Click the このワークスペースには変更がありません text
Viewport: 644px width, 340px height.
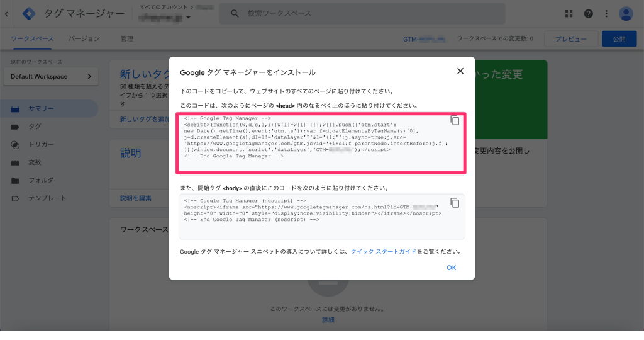click(327, 309)
